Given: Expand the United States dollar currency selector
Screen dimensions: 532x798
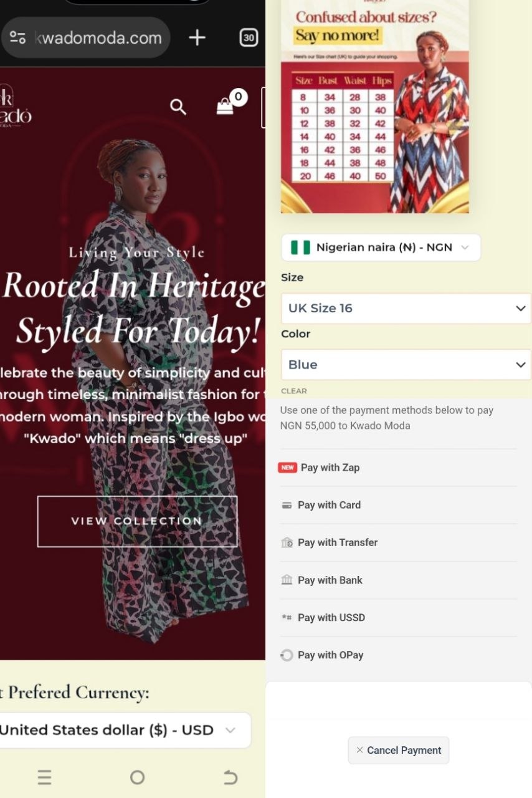Looking at the screenshot, I should click(x=125, y=730).
